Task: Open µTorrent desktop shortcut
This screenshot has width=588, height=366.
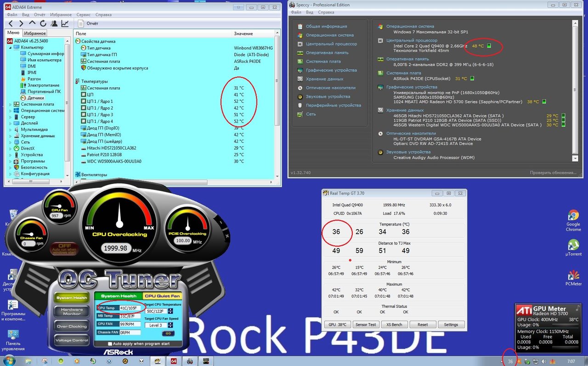Action: pos(573,248)
